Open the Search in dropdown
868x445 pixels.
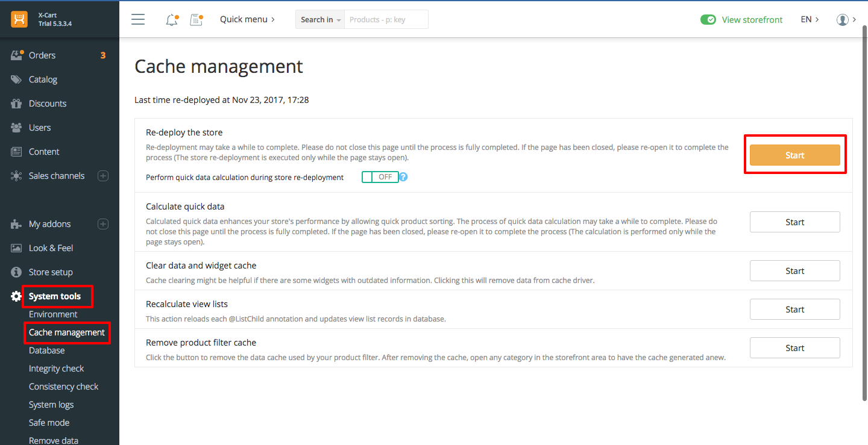[x=320, y=20]
